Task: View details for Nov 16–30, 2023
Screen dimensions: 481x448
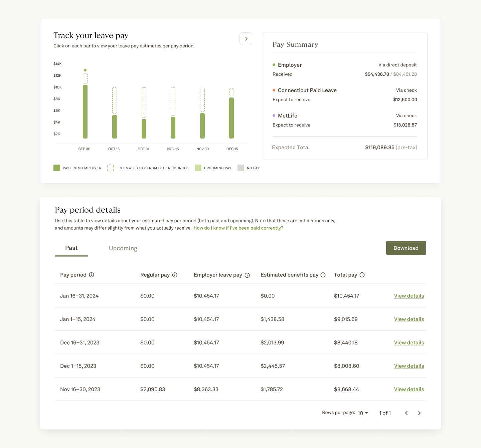Action: (x=409, y=389)
